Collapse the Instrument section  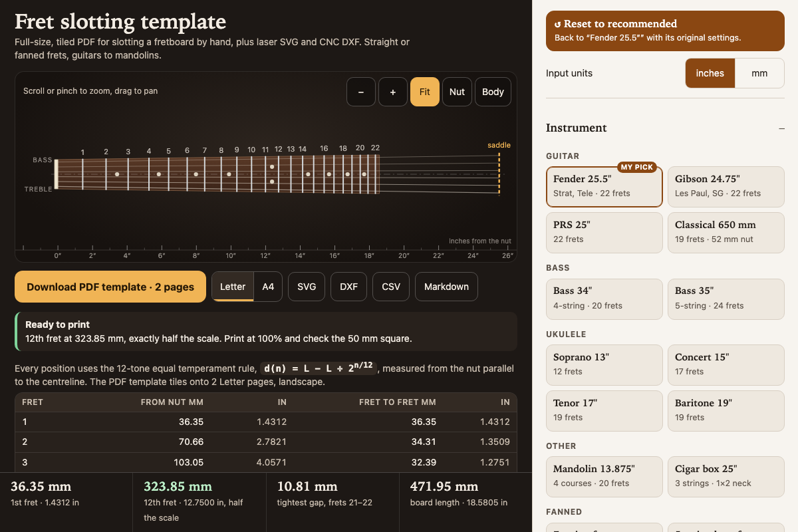tap(666, 128)
